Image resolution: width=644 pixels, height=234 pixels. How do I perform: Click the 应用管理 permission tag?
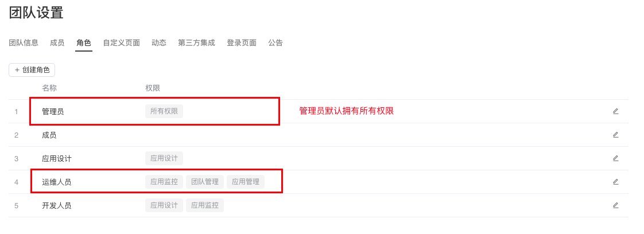pos(246,182)
